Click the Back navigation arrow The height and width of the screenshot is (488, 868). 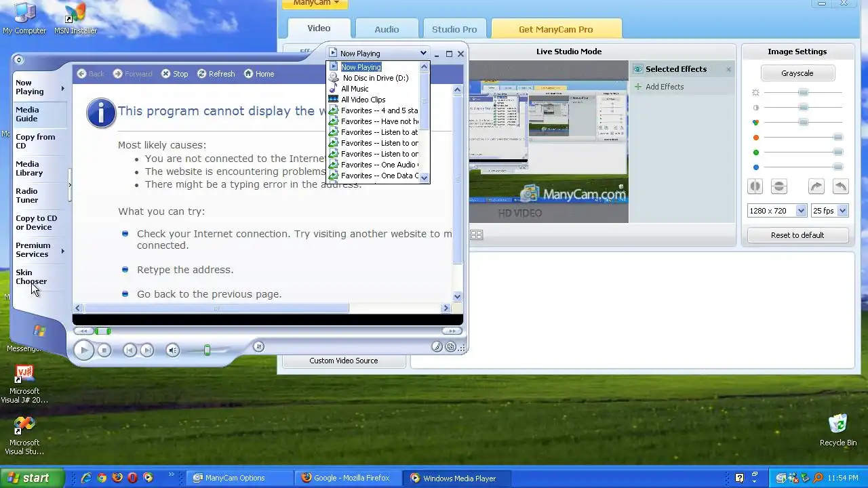(90, 74)
